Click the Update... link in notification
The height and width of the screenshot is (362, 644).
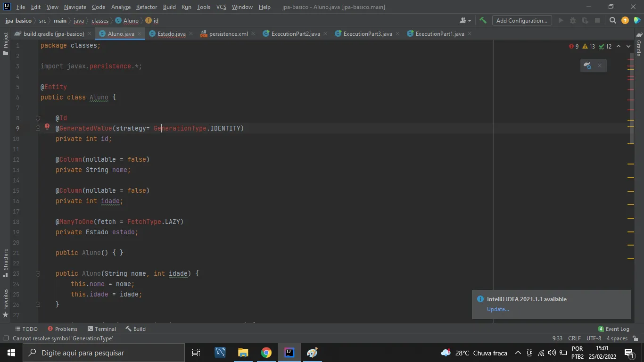point(498,309)
